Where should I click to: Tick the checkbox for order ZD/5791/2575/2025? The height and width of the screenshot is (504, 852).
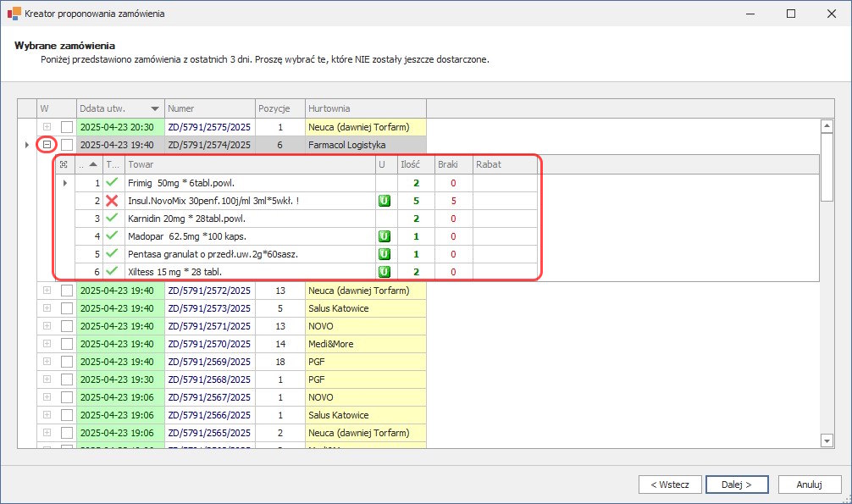pos(67,127)
